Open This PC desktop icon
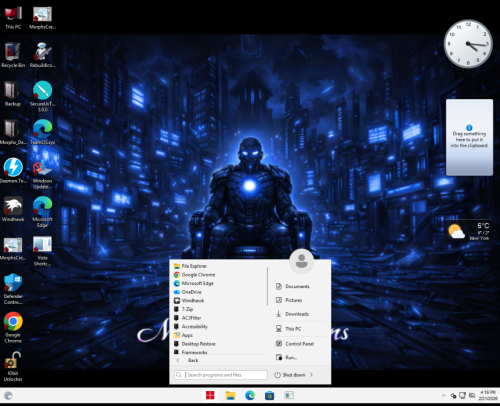Image resolution: width=500 pixels, height=406 pixels. point(13,17)
